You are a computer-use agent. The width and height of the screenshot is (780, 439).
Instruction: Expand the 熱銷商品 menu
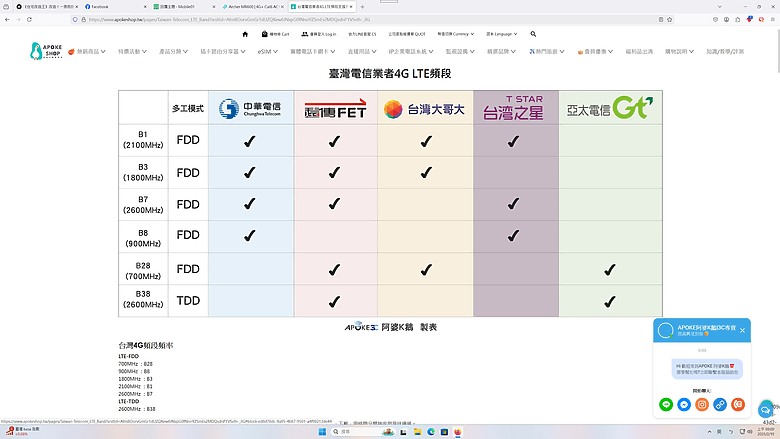coord(87,52)
